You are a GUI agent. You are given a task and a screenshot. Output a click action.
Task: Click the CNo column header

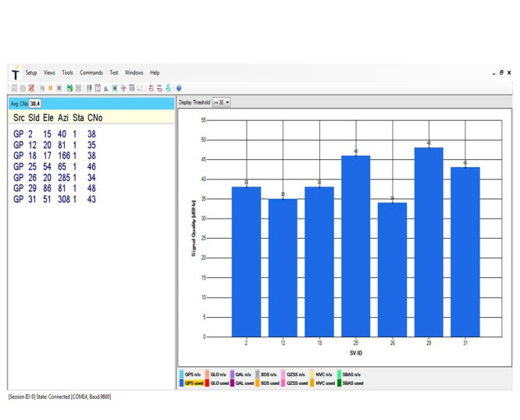[94, 118]
